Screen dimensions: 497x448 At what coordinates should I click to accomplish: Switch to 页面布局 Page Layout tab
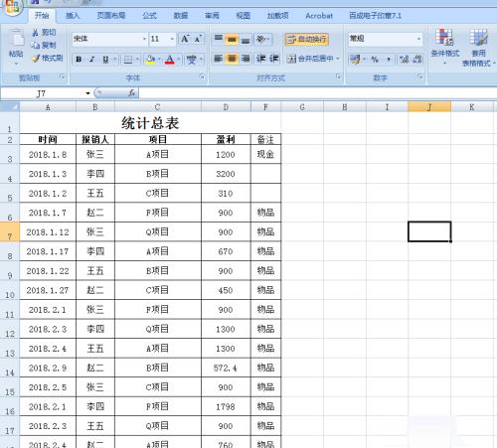click(x=111, y=16)
